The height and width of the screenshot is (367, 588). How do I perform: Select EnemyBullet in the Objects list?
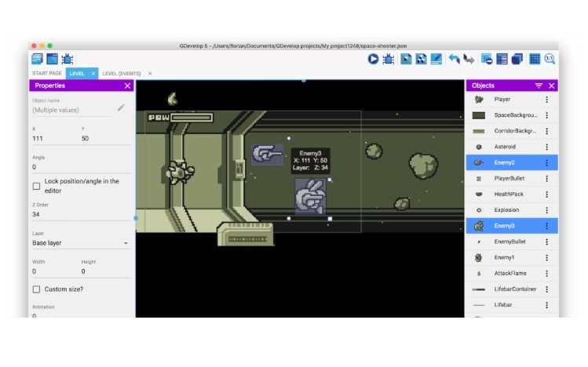point(512,242)
